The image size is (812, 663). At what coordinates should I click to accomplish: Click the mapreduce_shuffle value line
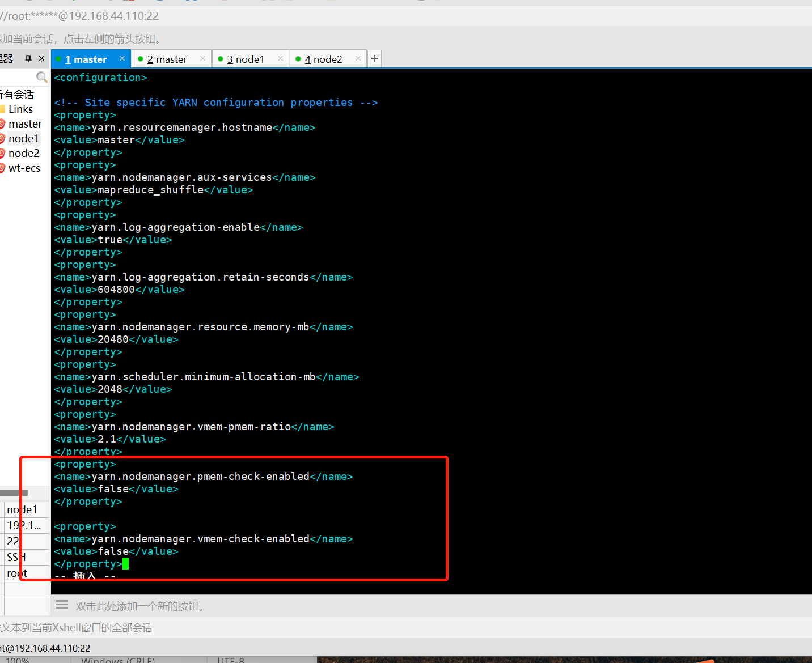pyautogui.click(x=154, y=190)
